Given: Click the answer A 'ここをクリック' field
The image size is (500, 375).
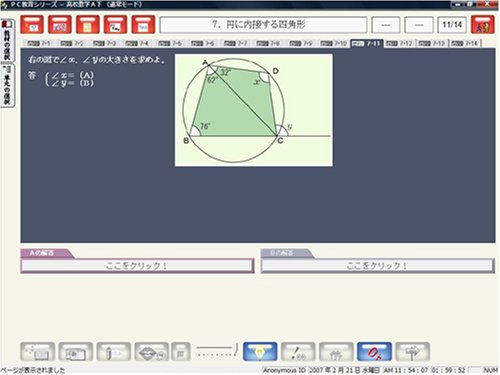Looking at the screenshot, I should click(137, 266).
